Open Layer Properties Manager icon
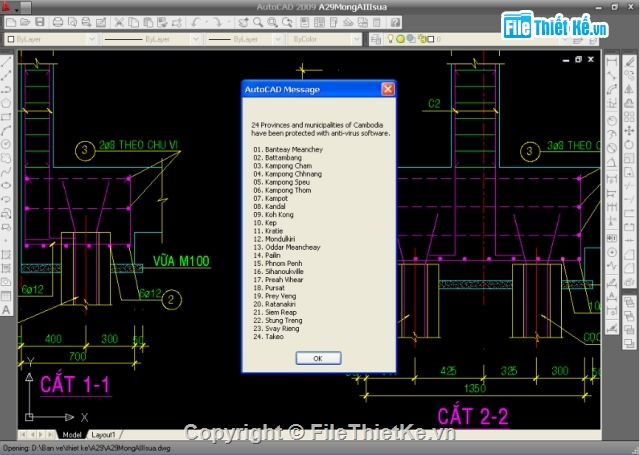The height and width of the screenshot is (455, 640). pyautogui.click(x=376, y=39)
